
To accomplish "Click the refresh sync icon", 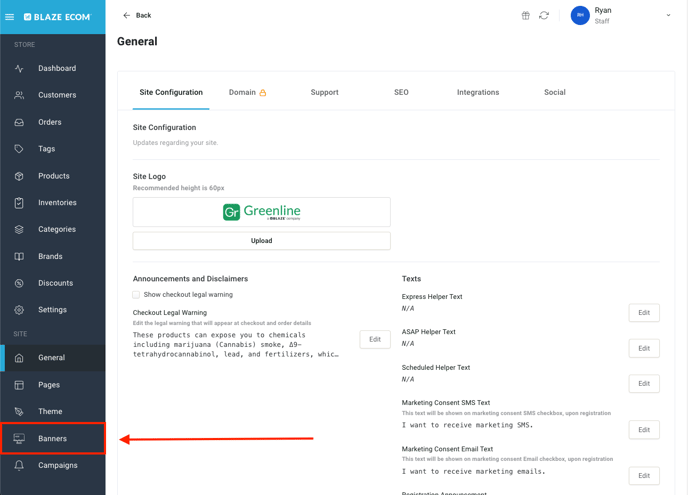I will click(544, 16).
